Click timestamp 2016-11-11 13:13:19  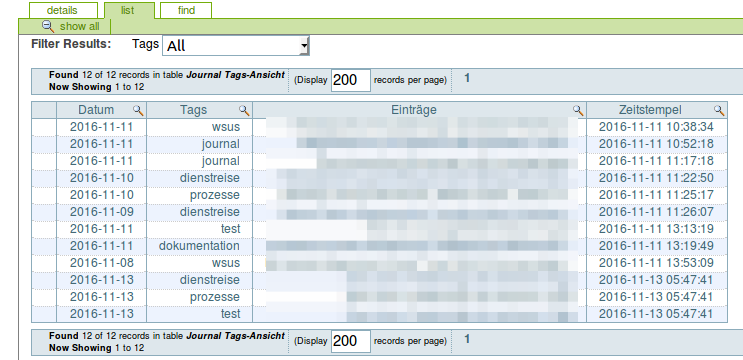[x=656, y=229]
